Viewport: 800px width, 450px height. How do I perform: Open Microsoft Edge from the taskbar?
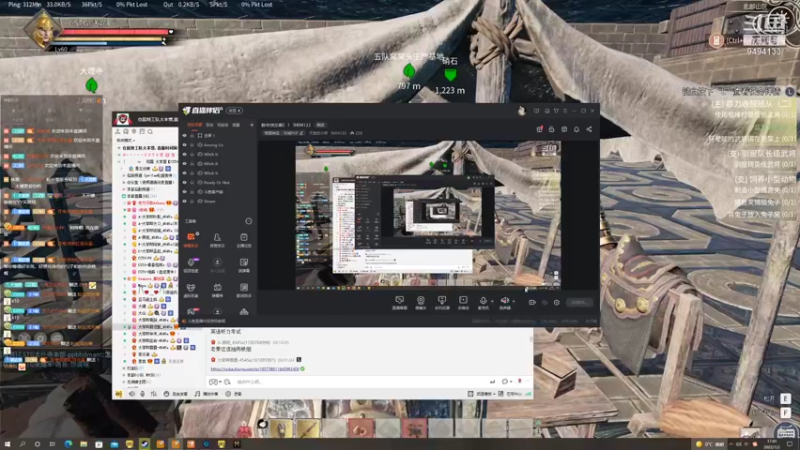[x=68, y=444]
